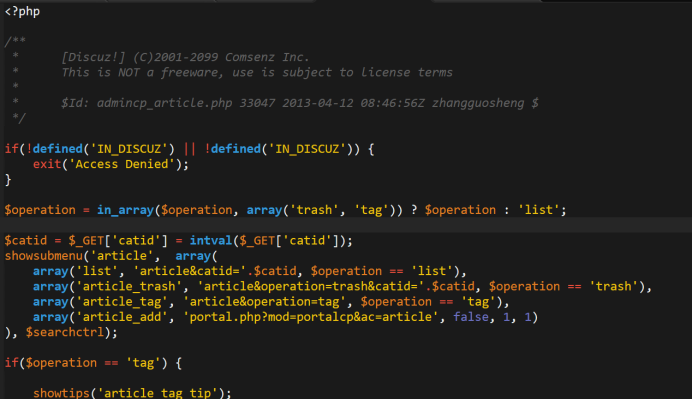Click the 'exit' function call

pyautogui.click(x=47, y=164)
